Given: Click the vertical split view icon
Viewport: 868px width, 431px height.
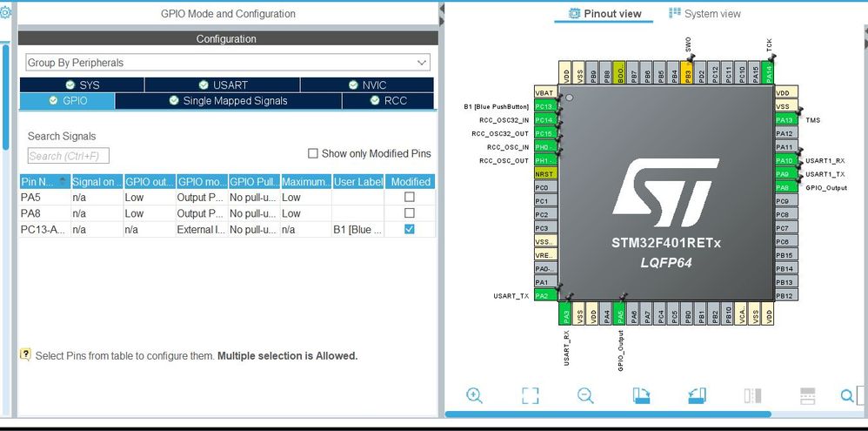Looking at the screenshot, I should [753, 395].
